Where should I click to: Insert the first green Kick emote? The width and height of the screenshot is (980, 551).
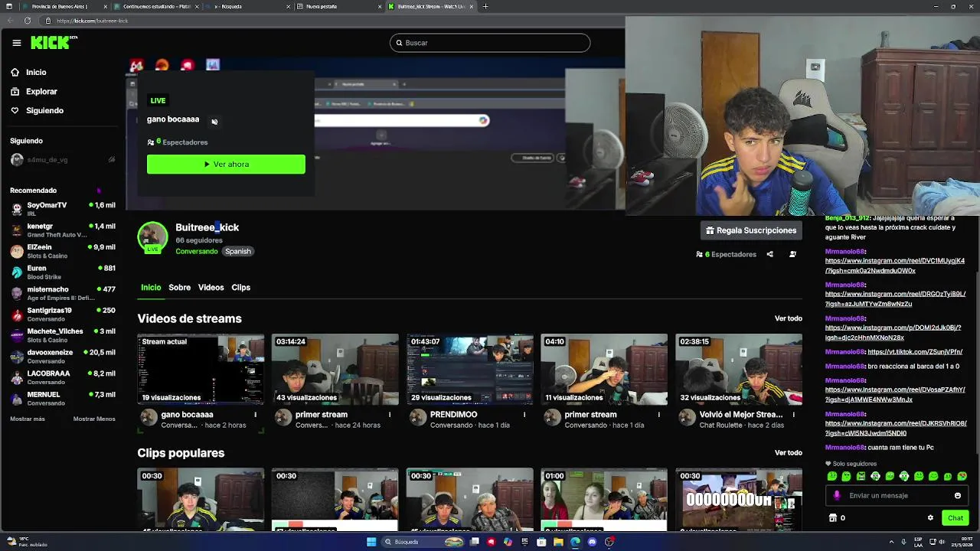coord(832,476)
